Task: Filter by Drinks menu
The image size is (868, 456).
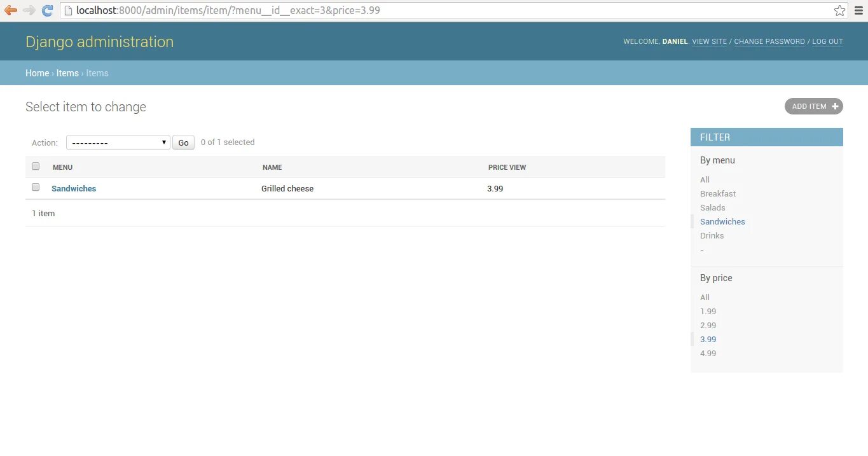Action: (712, 235)
